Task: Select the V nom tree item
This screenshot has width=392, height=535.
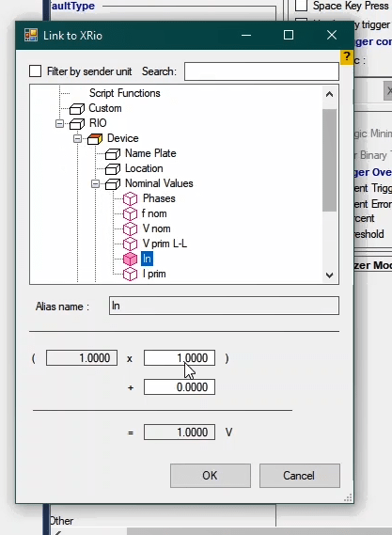Action: [157, 228]
